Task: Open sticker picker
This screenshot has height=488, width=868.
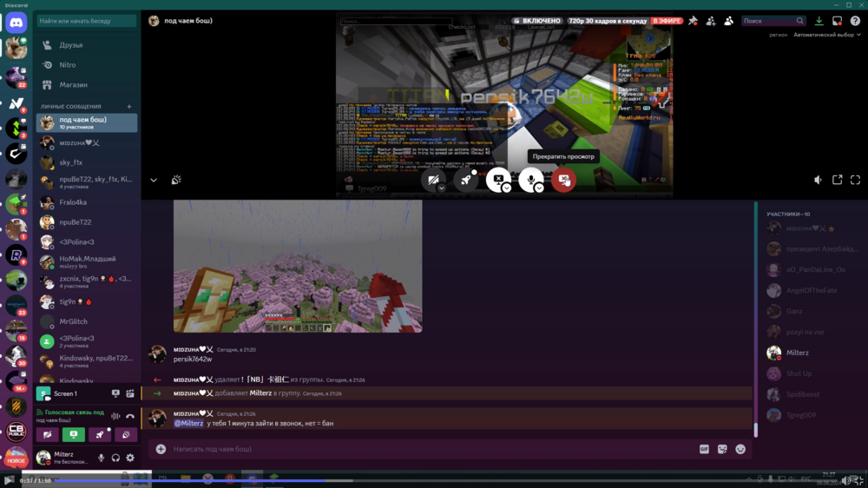Action: (722, 449)
